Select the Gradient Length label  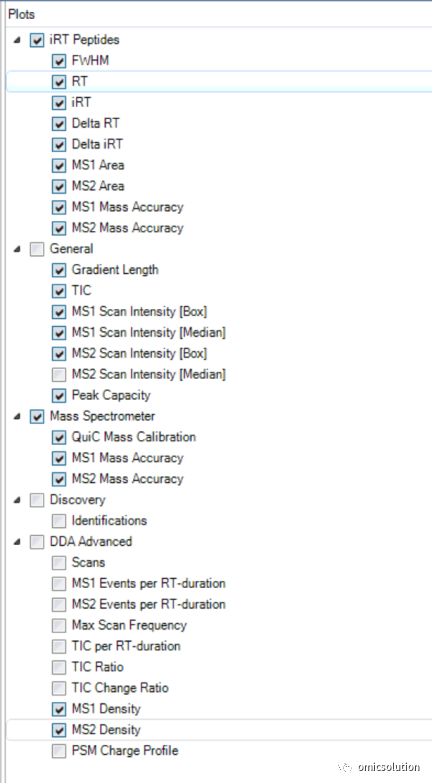click(115, 270)
